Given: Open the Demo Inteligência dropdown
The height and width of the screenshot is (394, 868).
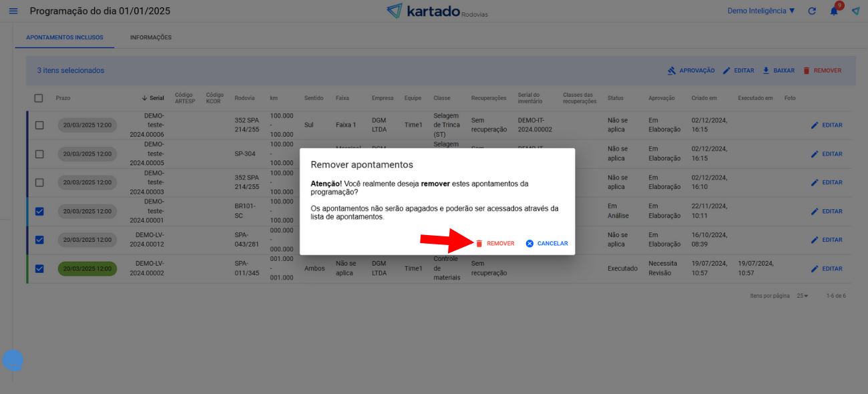Looking at the screenshot, I should (761, 11).
